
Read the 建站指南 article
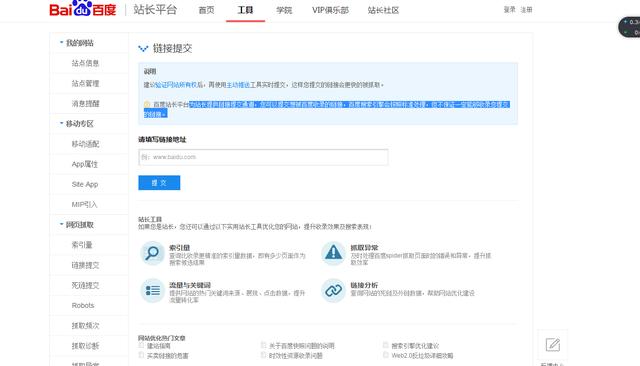coord(159,346)
